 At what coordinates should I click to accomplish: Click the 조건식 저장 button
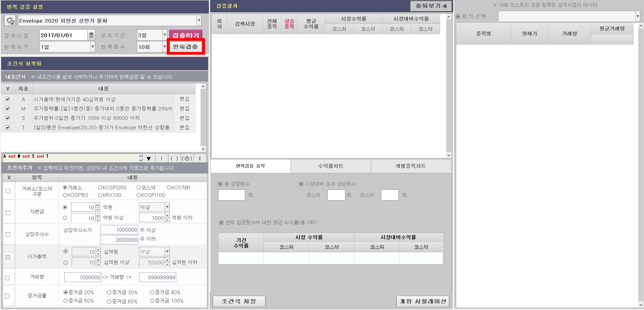[239, 301]
